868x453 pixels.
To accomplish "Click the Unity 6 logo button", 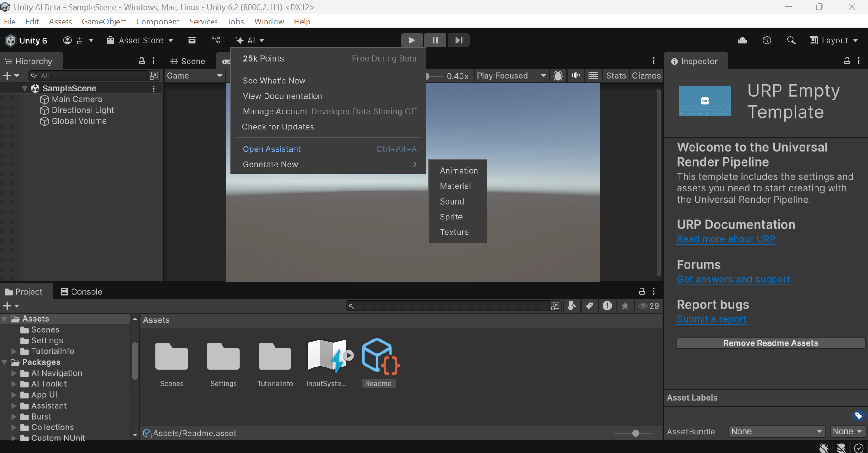I will [26, 40].
